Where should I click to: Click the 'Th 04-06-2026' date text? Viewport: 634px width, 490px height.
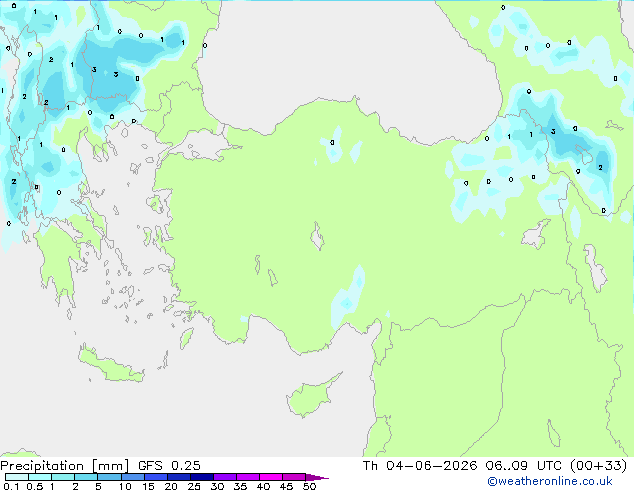tap(420, 466)
